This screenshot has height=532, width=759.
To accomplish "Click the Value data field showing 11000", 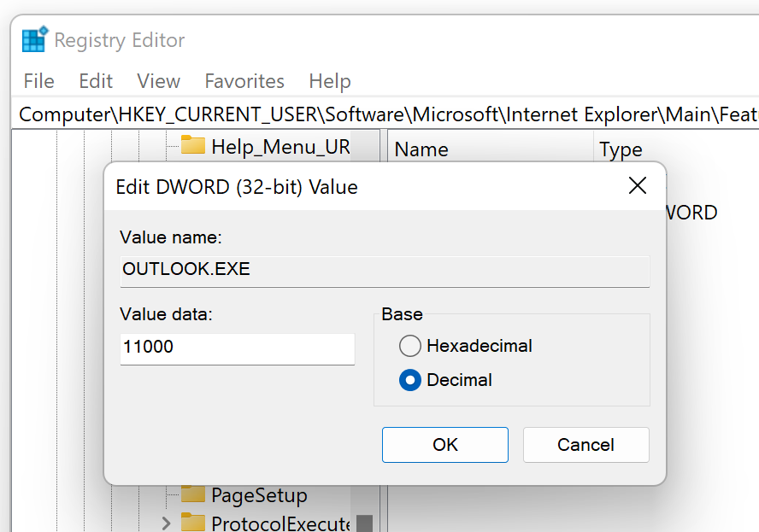I will tap(238, 348).
